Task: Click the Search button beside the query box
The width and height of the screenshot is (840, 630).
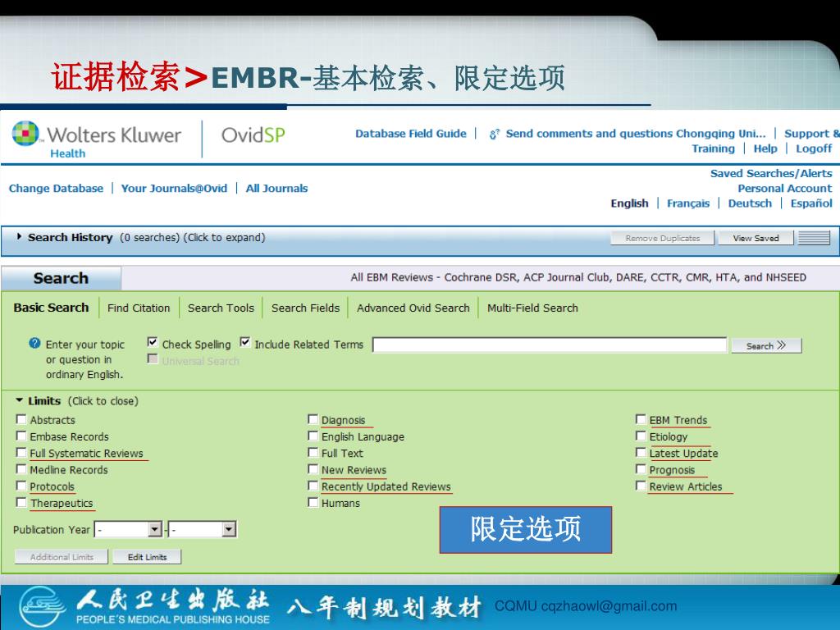Action: [x=767, y=345]
